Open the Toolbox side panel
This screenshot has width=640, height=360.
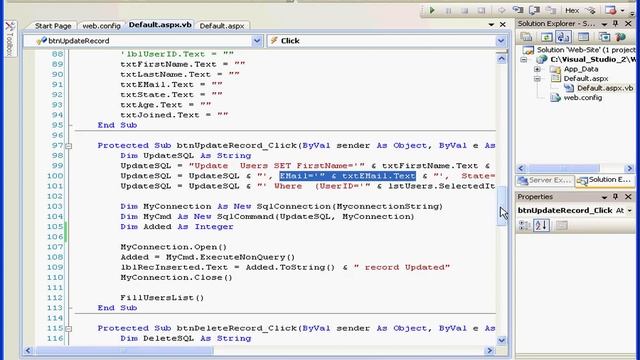click(10, 39)
